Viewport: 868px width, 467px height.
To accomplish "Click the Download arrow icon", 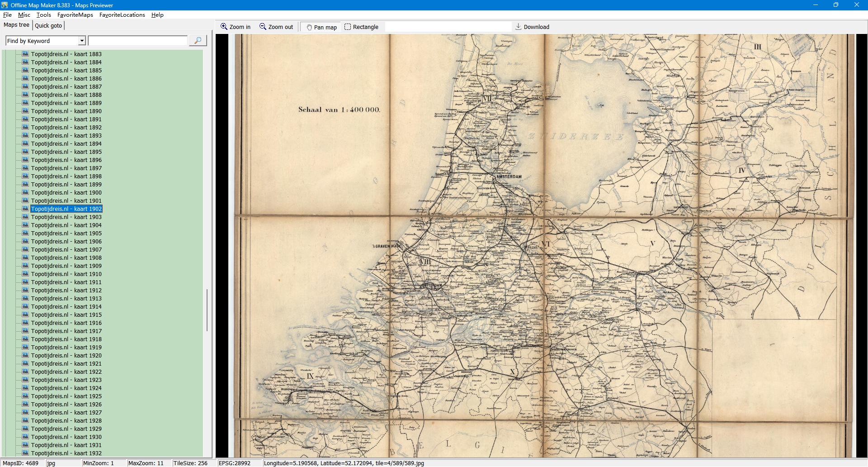I will pos(519,27).
